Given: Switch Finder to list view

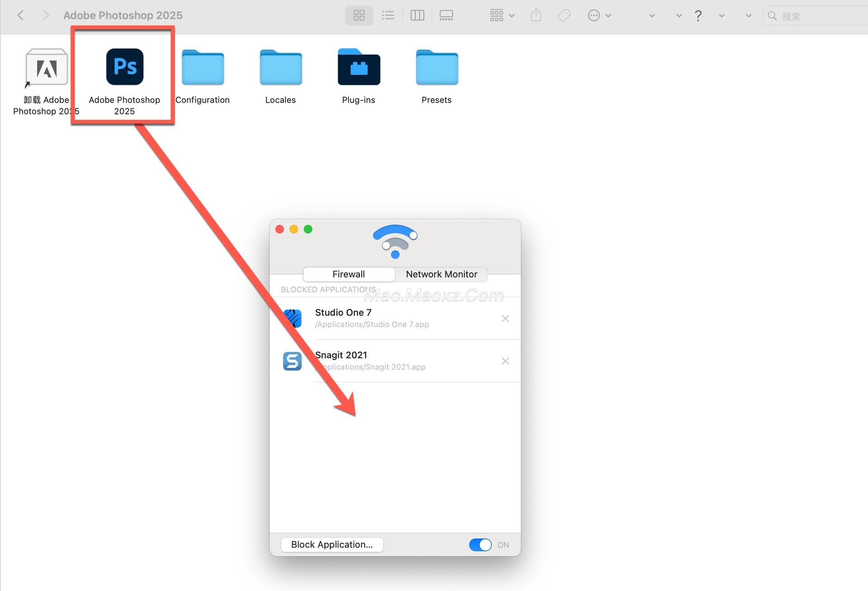Looking at the screenshot, I should (388, 16).
